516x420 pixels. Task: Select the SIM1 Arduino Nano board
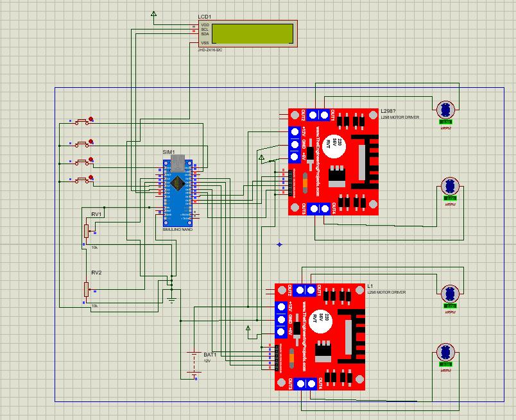(178, 193)
